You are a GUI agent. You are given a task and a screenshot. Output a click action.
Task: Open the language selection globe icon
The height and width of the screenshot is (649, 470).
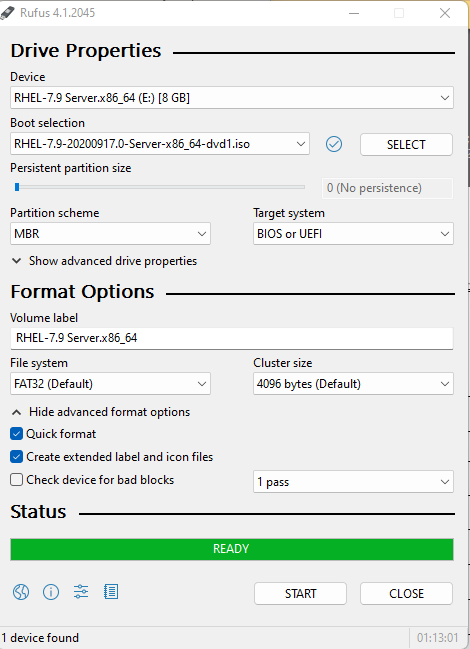pyautogui.click(x=21, y=592)
